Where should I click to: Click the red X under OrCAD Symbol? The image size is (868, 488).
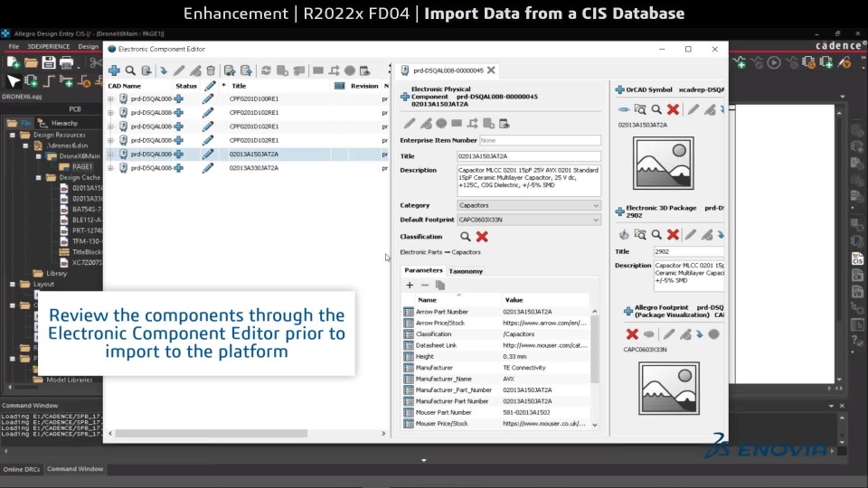click(x=673, y=109)
